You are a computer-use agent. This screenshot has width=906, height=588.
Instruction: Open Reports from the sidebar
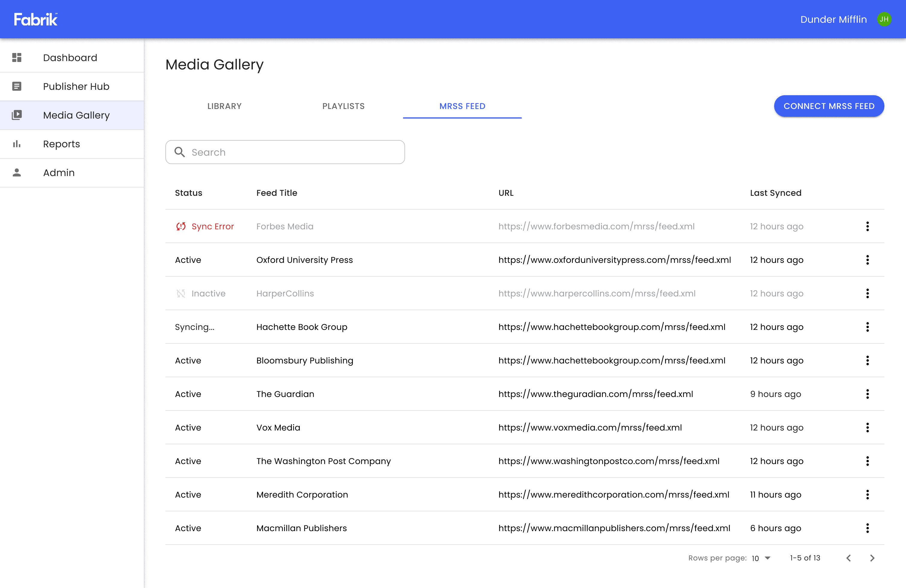(72, 144)
